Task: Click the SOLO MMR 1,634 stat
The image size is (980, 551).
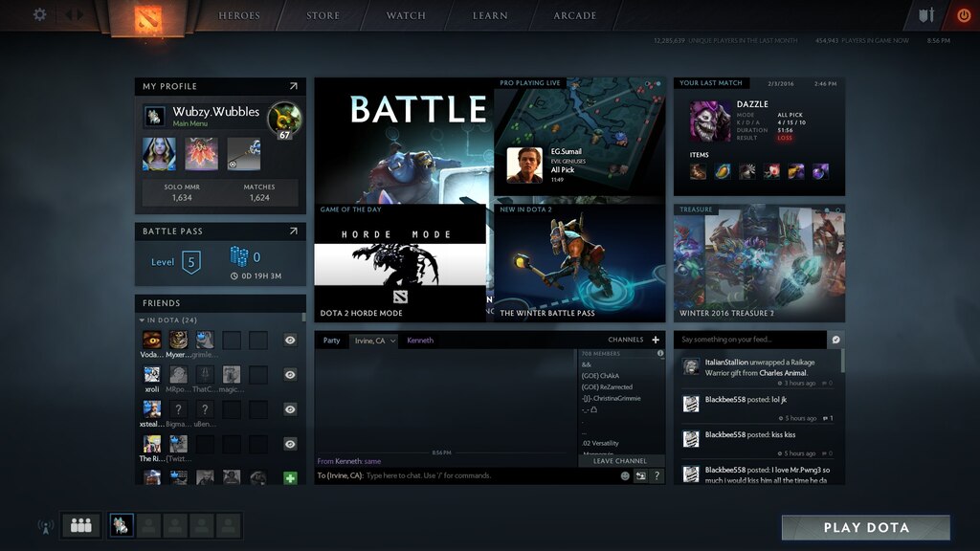Action: point(182,192)
